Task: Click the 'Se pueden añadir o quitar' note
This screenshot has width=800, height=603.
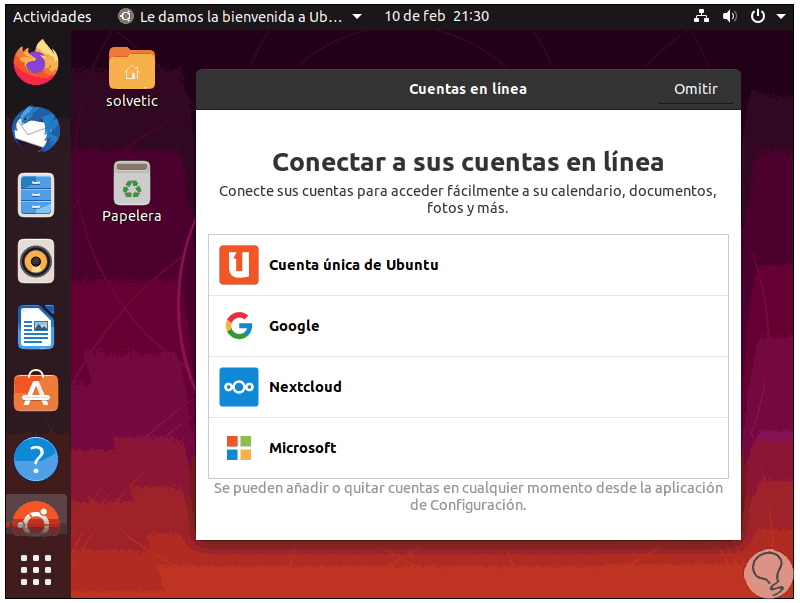Action: click(468, 496)
